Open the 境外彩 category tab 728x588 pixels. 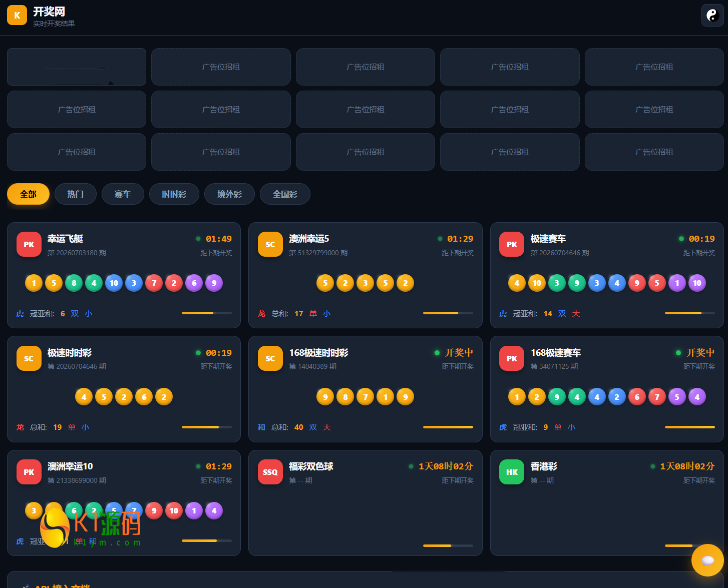coord(229,194)
